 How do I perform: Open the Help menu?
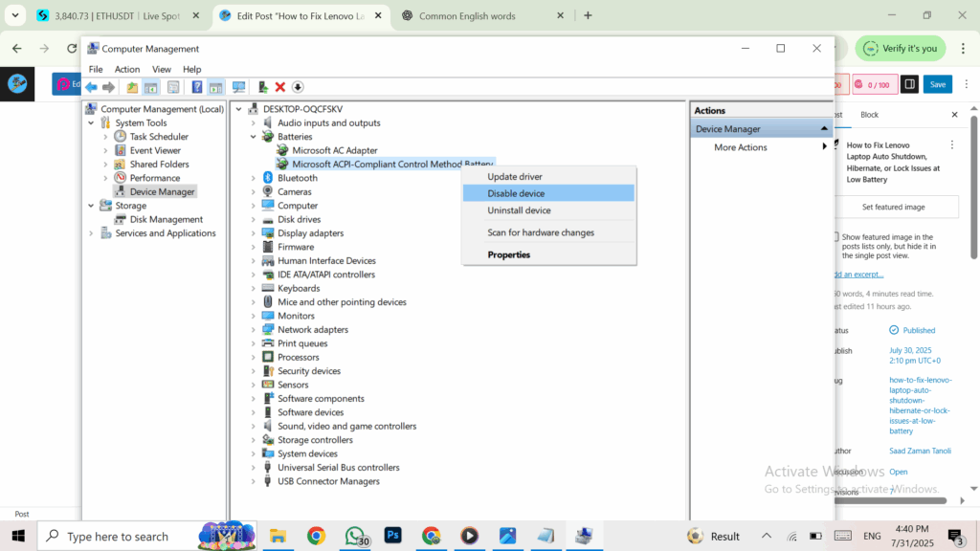(x=191, y=69)
